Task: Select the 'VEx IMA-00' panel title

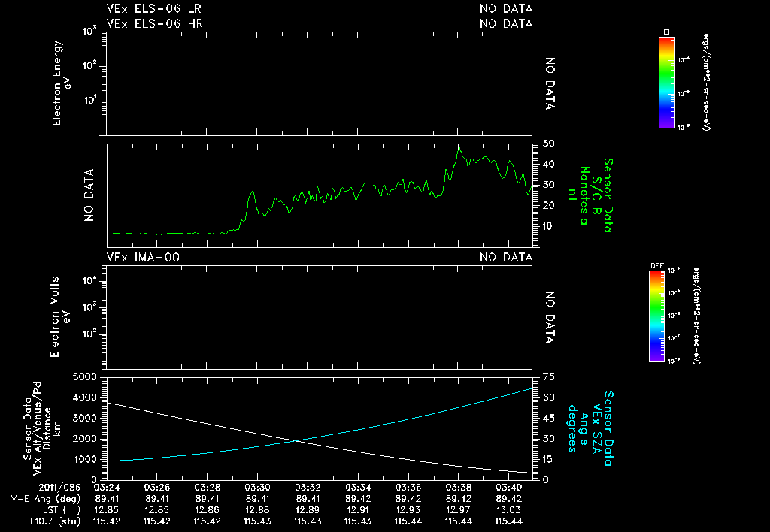Action: (x=144, y=258)
